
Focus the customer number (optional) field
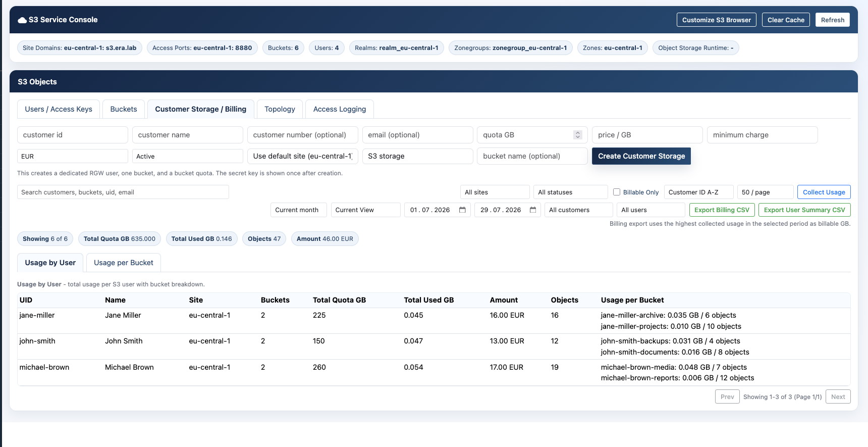(x=303, y=135)
